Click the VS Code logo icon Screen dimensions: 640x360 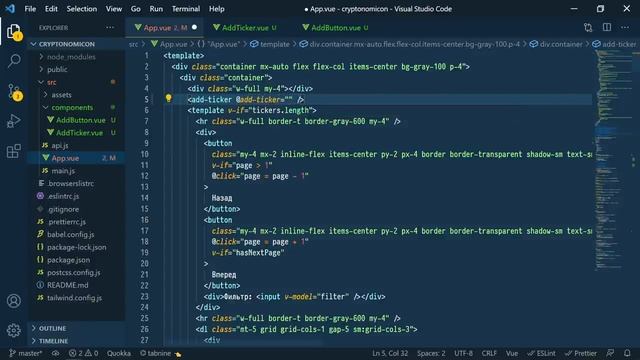tap(10, 9)
